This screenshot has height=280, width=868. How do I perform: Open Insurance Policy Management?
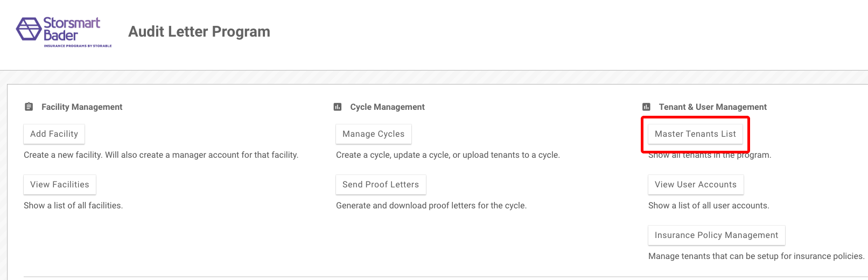tap(716, 235)
